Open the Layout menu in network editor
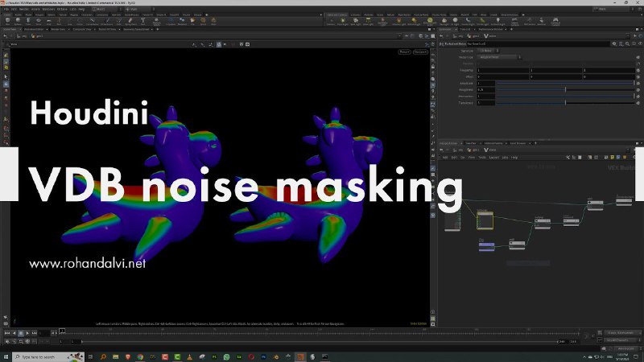The image size is (644, 362). pos(494,157)
